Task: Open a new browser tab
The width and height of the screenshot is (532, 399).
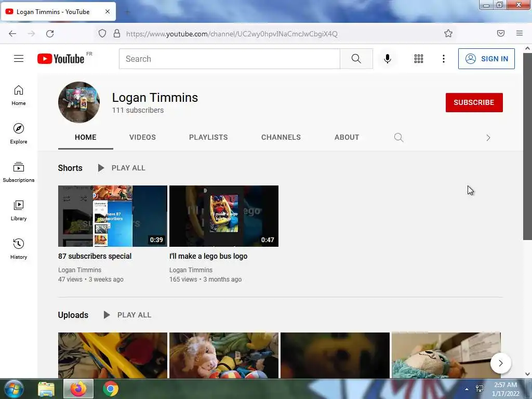Action: point(128,12)
